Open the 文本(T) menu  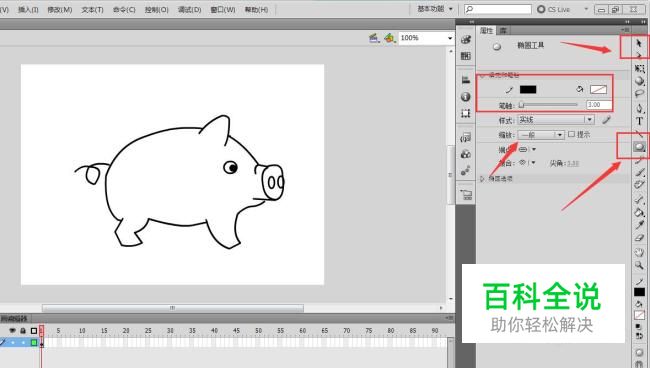point(92,9)
